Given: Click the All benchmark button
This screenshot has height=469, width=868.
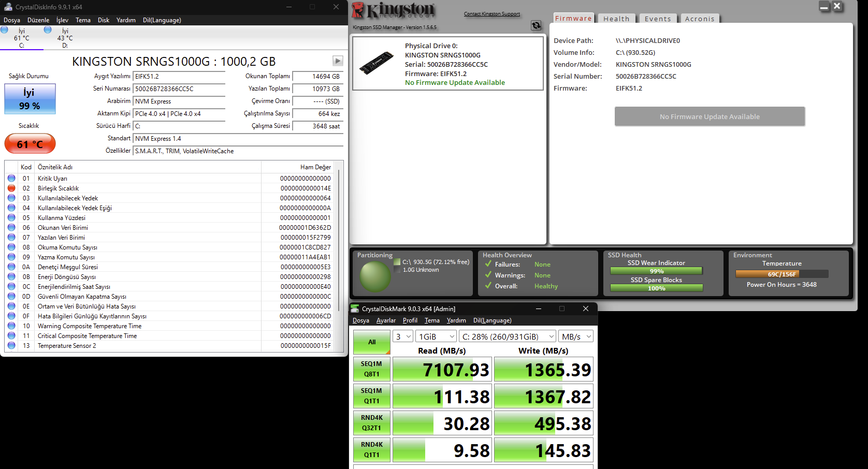Looking at the screenshot, I should 372,342.
